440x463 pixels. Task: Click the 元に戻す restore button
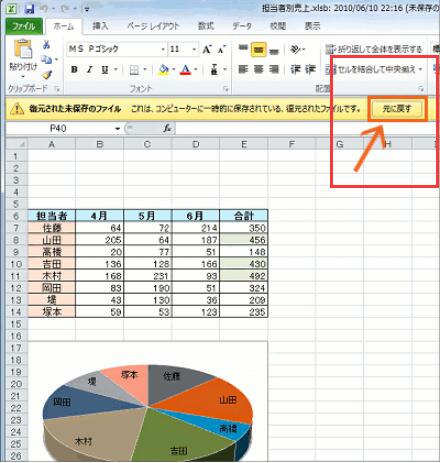[397, 109]
